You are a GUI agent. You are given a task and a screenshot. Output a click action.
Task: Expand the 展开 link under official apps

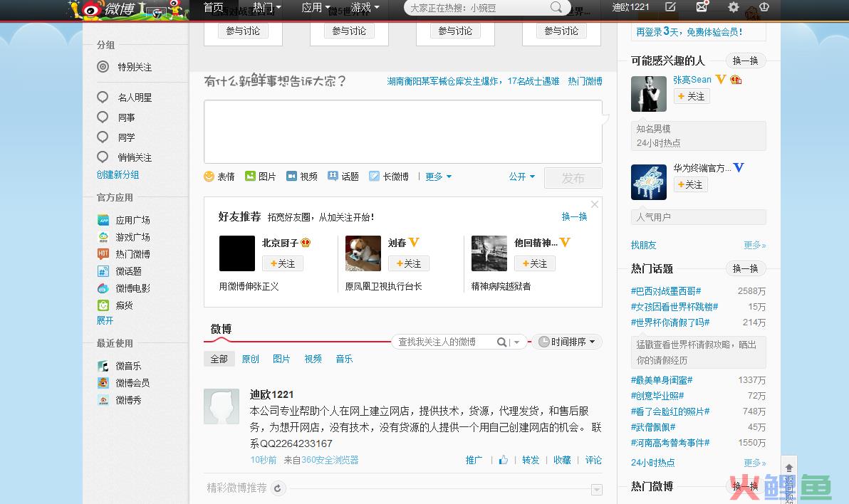[x=105, y=320]
